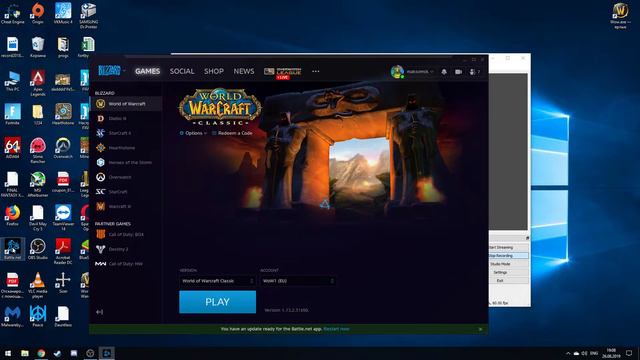Click the Redeem a Code link
Image resolution: width=640 pixels, height=360 pixels.
232,133
